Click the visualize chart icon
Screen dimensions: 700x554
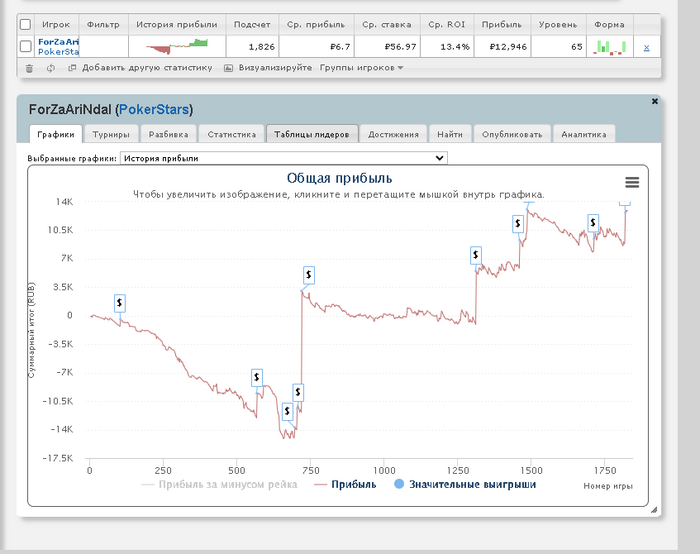pos(228,68)
